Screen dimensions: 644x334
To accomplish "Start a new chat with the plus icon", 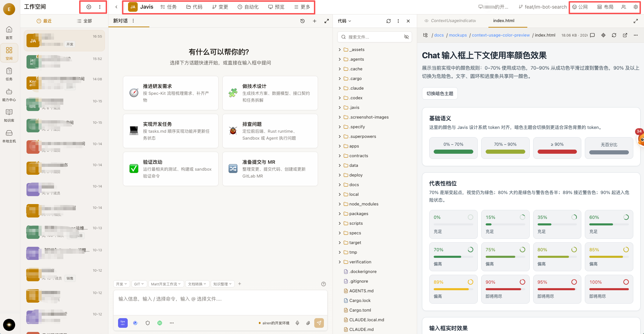I will click(x=315, y=21).
